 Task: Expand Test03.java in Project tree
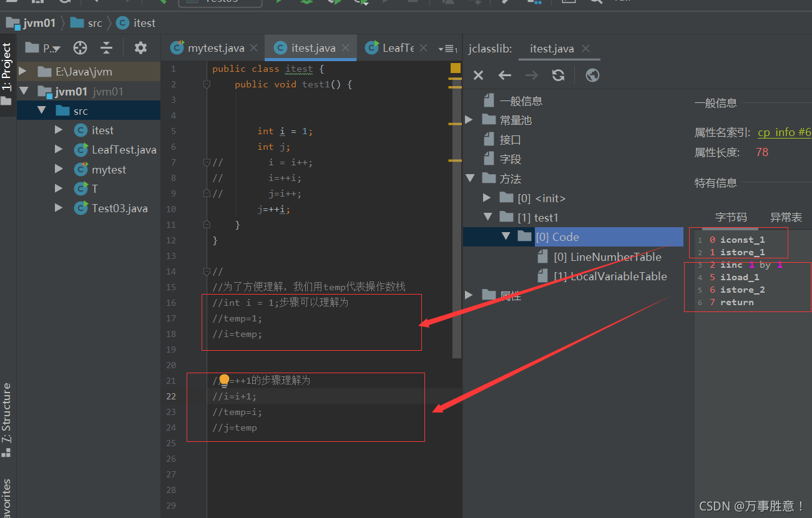point(59,208)
